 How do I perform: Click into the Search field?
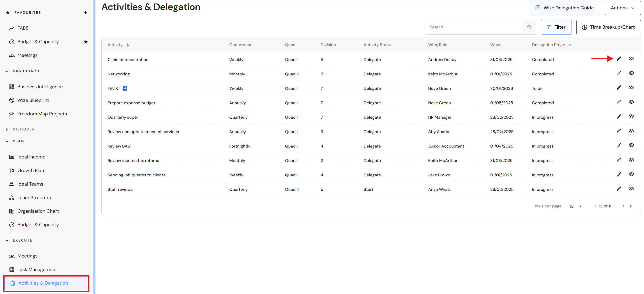[x=474, y=27]
